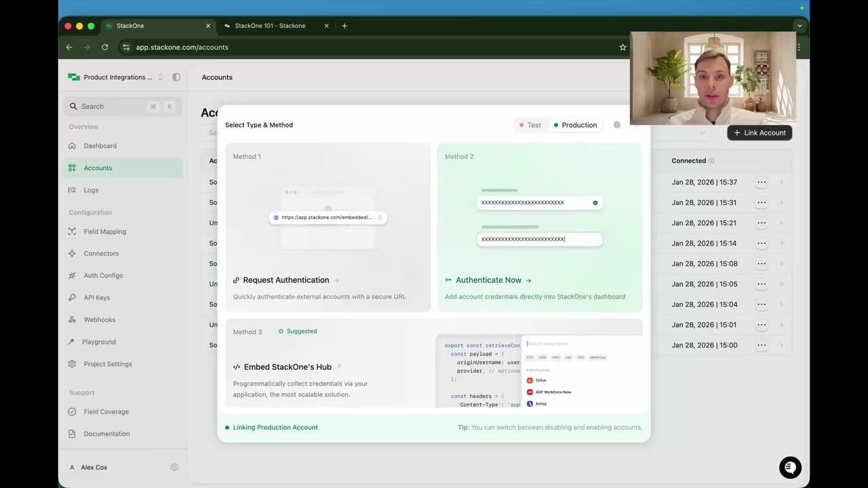Click the Documentation book icon
The width and height of the screenshot is (868, 488).
(x=72, y=434)
